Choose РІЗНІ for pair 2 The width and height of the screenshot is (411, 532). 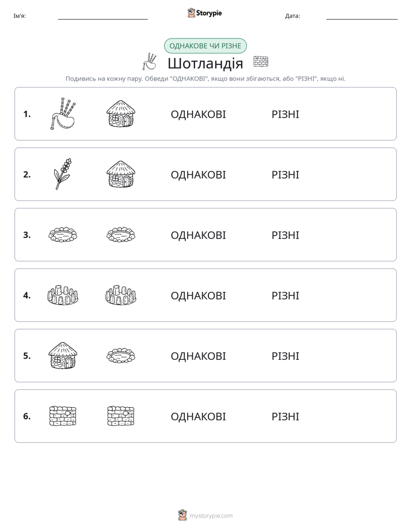285,174
